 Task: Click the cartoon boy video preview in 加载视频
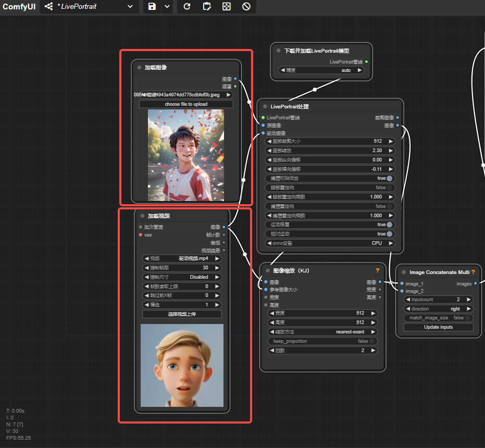[x=182, y=365]
